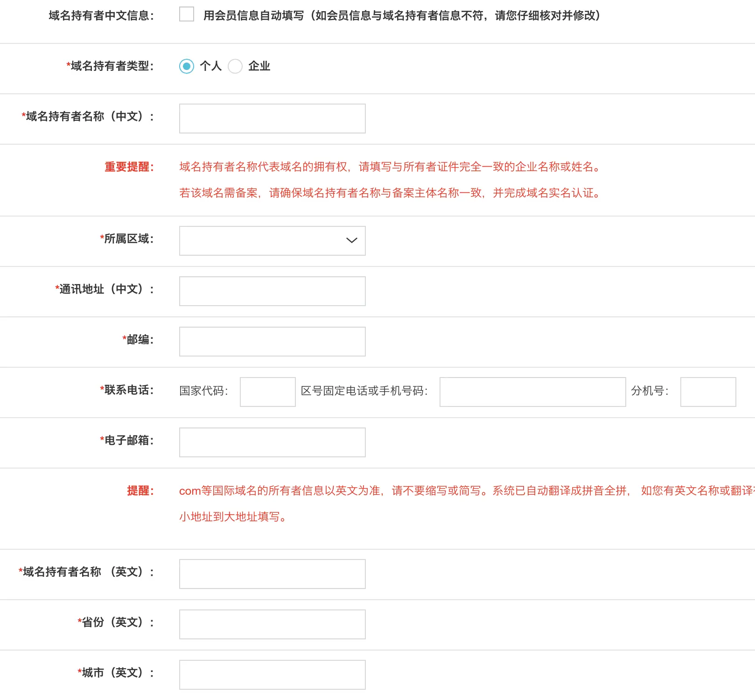The height and width of the screenshot is (700, 755).
Task: Select the 个人 radio button
Action: click(187, 67)
